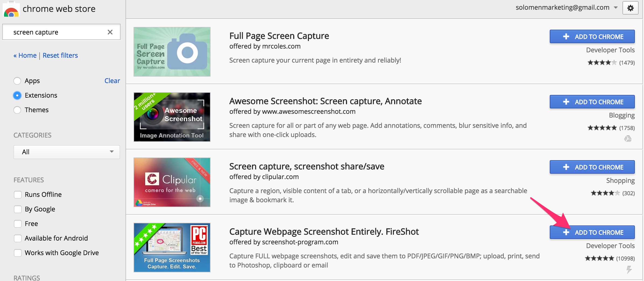
Task: Click the lightning bolt icon under FireShot rating
Action: 629,269
